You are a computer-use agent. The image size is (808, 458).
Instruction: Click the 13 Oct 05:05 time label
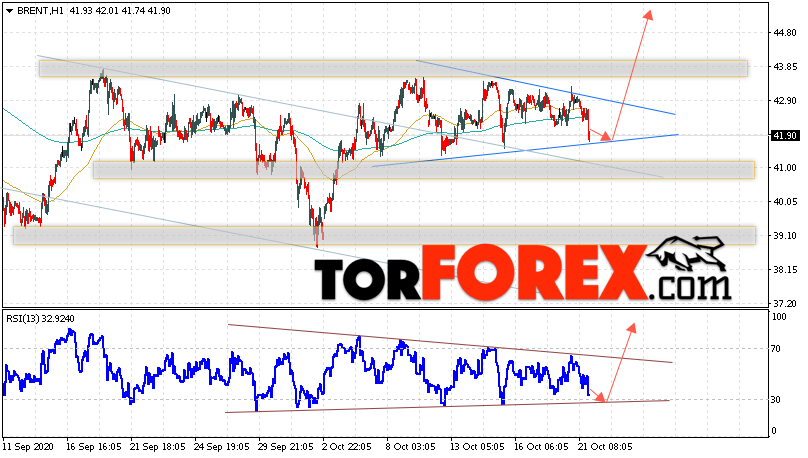[478, 447]
